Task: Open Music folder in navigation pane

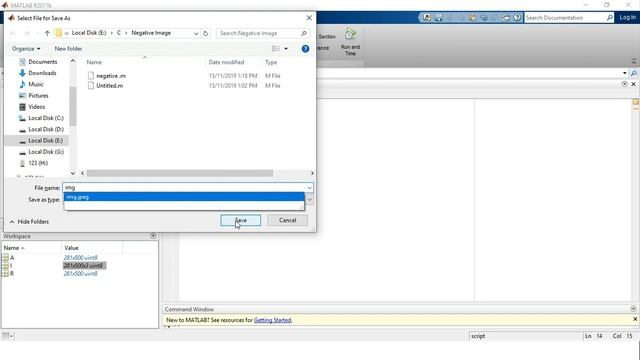Action: tap(36, 84)
